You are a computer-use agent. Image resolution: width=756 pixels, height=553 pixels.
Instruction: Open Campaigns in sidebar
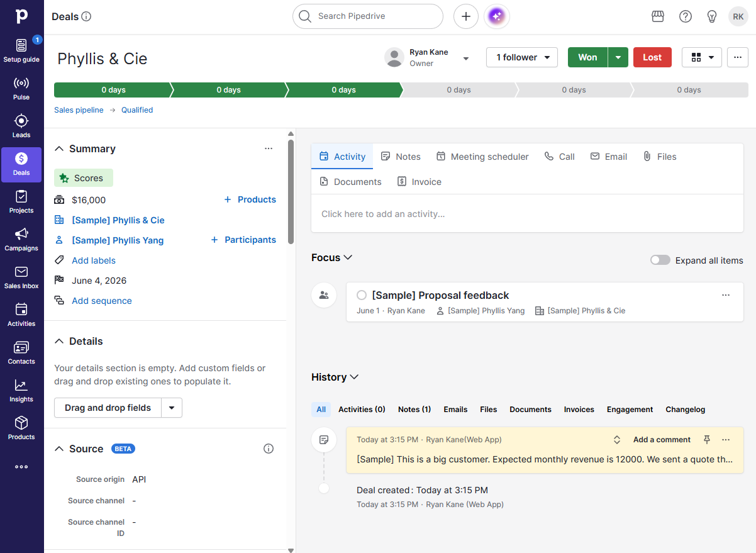coord(21,239)
